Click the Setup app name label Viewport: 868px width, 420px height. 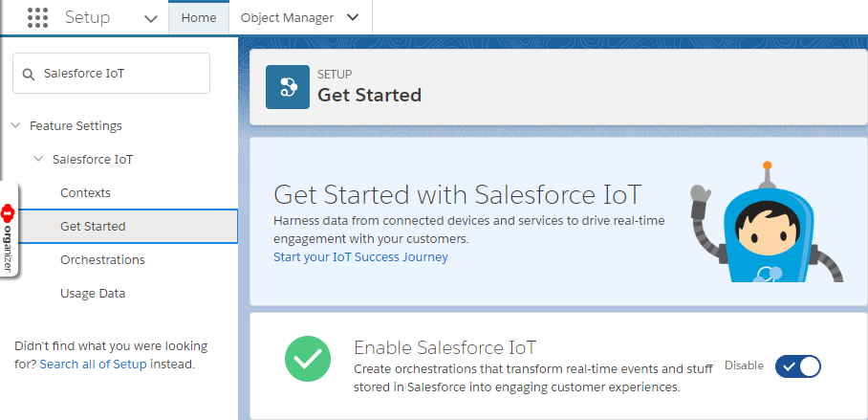(87, 17)
